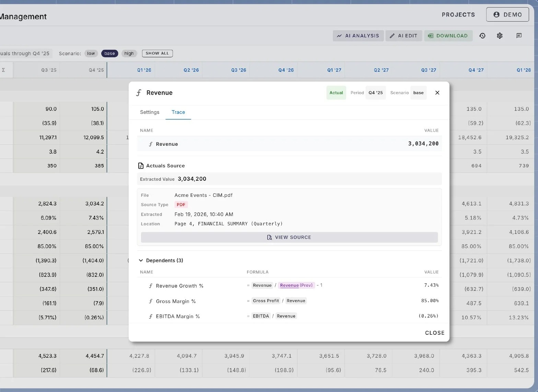The height and width of the screenshot is (392, 538).
Task: Click the sigma column header icon
Action: click(x=3, y=70)
